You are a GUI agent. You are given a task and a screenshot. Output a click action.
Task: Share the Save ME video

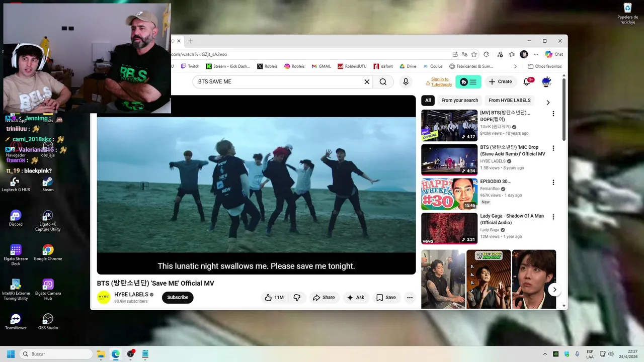pos(324,298)
